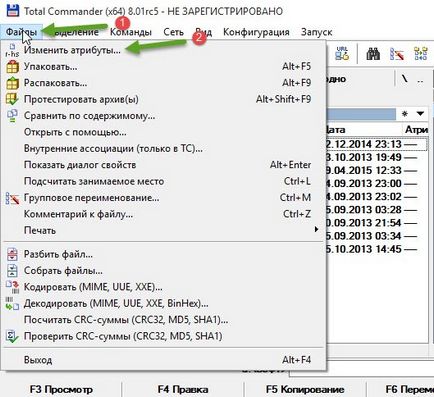Click the Групповое переименование rename icon
The height and width of the screenshot is (397, 434).
tap(12, 199)
